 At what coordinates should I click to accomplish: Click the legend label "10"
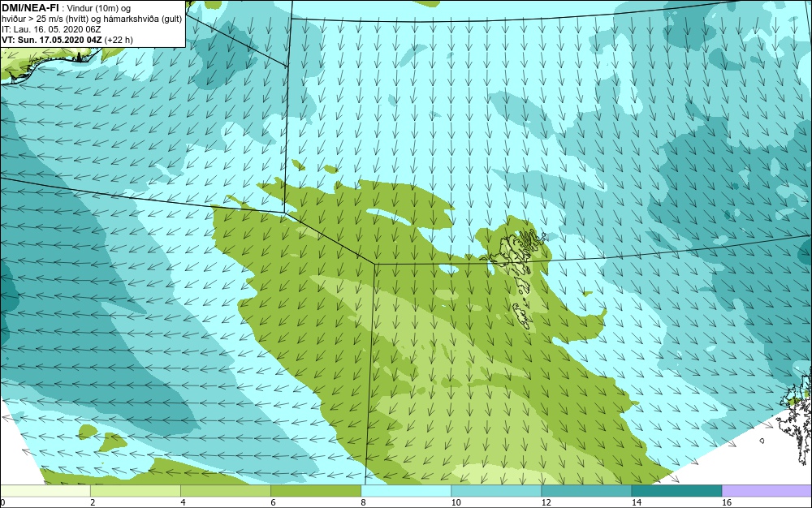pyautogui.click(x=456, y=502)
